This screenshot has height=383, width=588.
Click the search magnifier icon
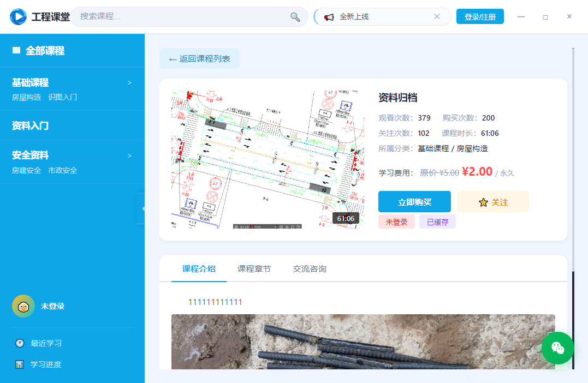coord(295,17)
